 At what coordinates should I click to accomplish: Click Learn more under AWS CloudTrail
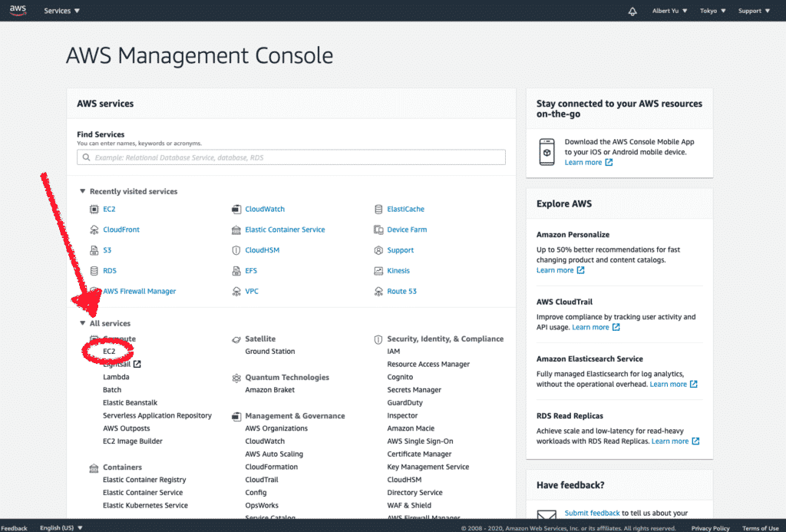click(596, 328)
